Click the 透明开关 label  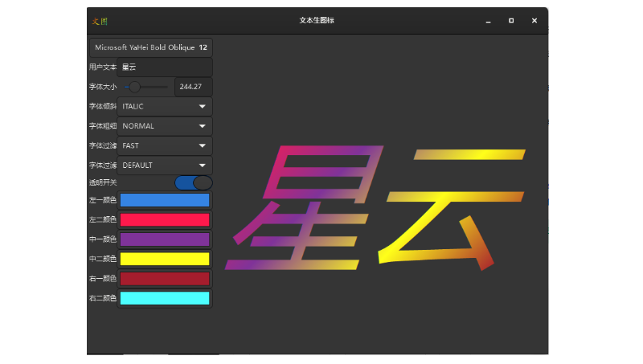tap(103, 182)
